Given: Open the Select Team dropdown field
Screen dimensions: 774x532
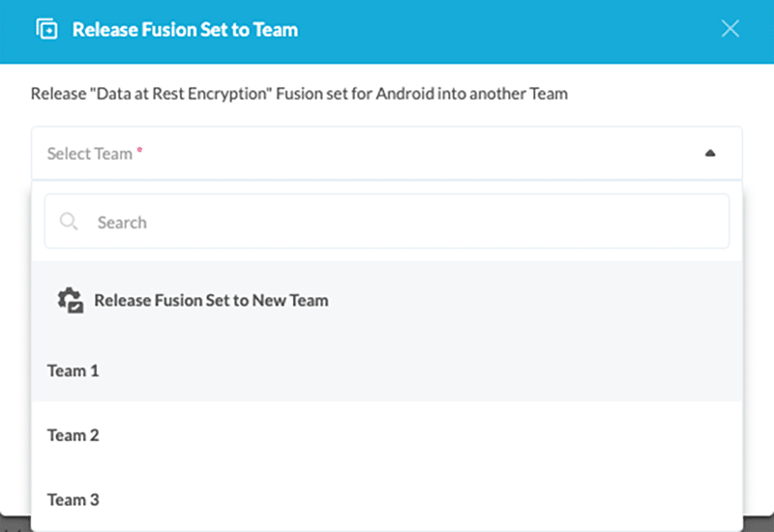Looking at the screenshot, I should [x=387, y=154].
